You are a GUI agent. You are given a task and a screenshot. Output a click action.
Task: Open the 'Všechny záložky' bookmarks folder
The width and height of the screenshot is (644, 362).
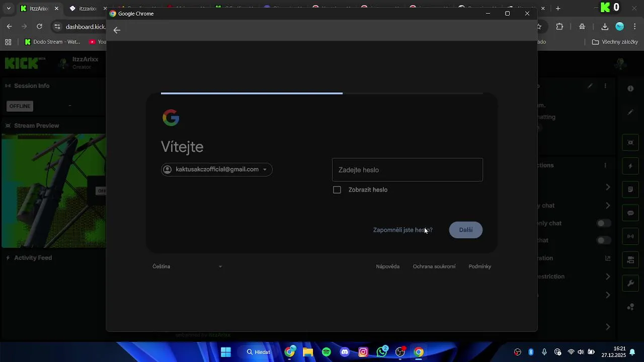(x=615, y=42)
